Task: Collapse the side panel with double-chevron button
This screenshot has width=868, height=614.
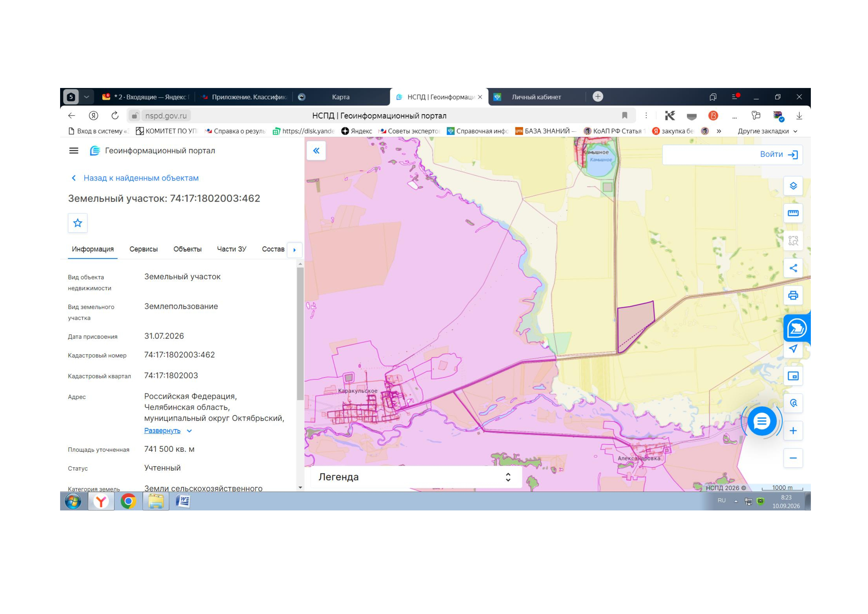Action: [316, 151]
